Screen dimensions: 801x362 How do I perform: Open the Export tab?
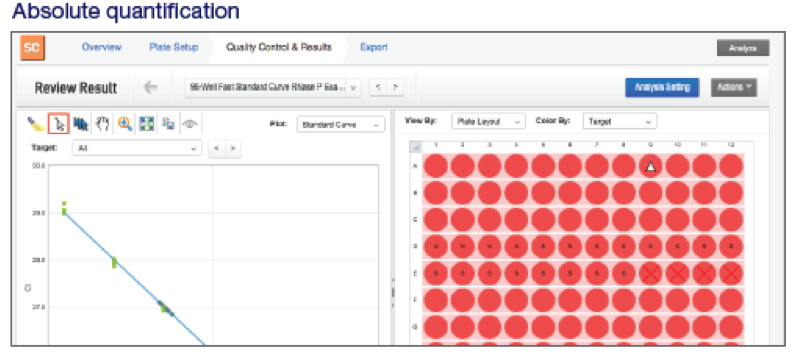pos(374,47)
